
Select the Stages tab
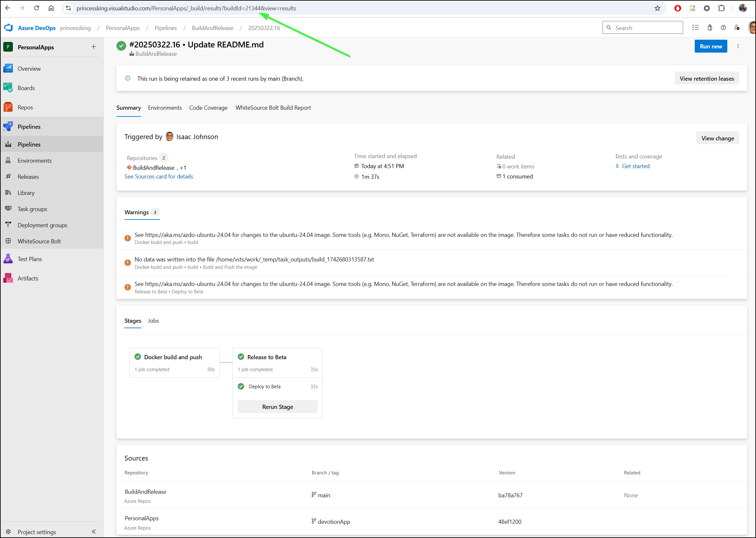tap(133, 321)
